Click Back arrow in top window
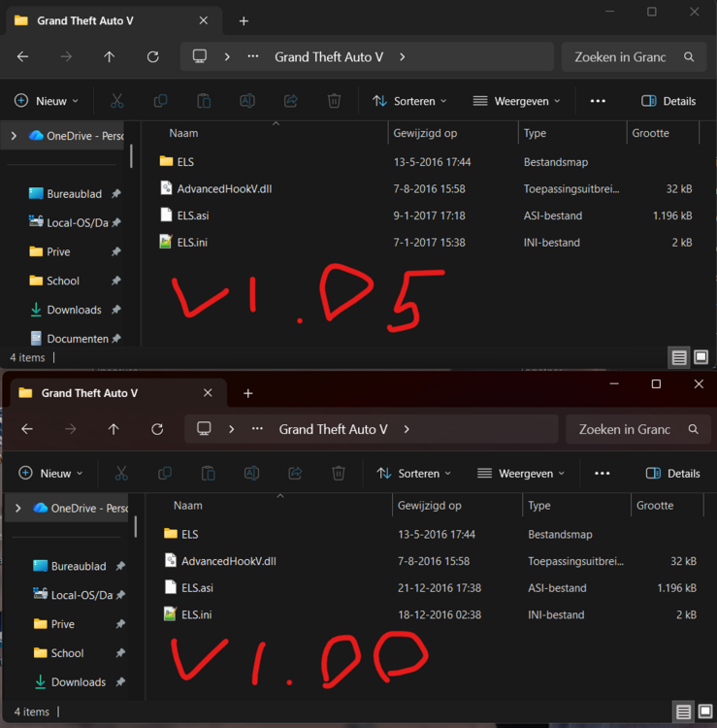 pos(22,56)
